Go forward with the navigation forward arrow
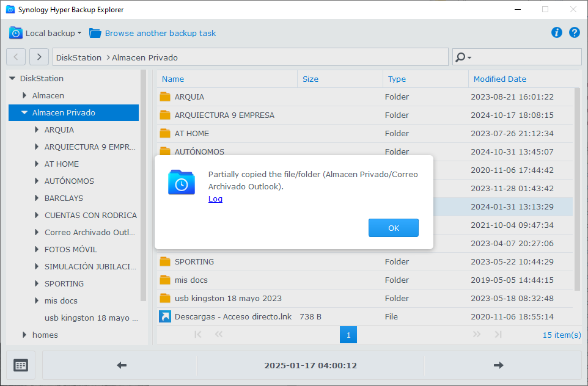This screenshot has height=386, width=588. coord(39,57)
